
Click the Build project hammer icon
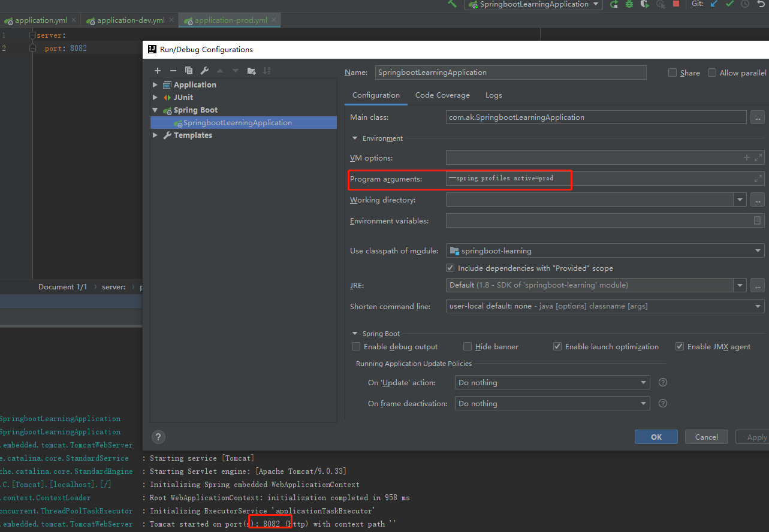pos(452,4)
